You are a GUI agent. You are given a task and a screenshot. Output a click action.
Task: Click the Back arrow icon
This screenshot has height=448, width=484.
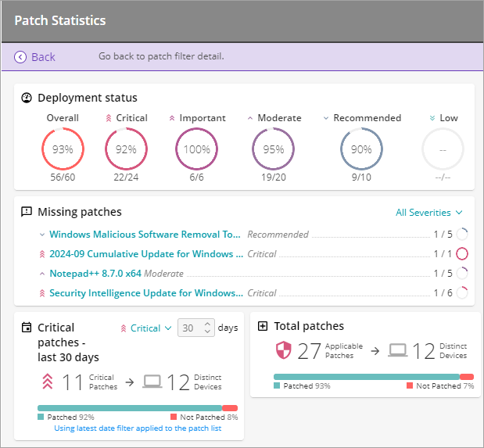pos(20,57)
